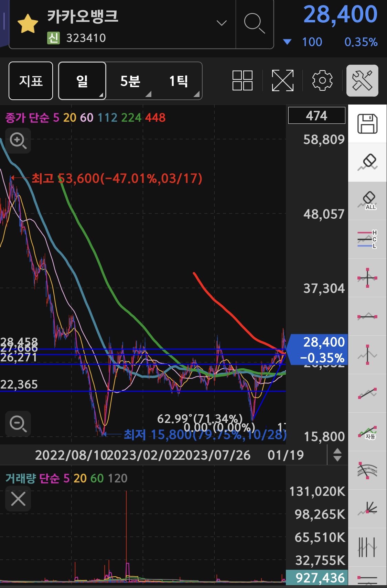Click the 신 badge beside stock code
This screenshot has width=387, height=588.
click(x=53, y=38)
